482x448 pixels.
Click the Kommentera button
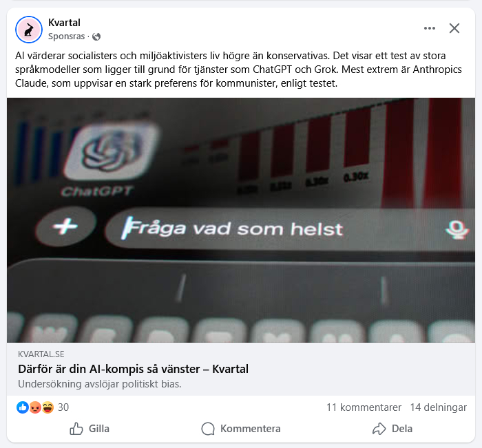point(241,429)
